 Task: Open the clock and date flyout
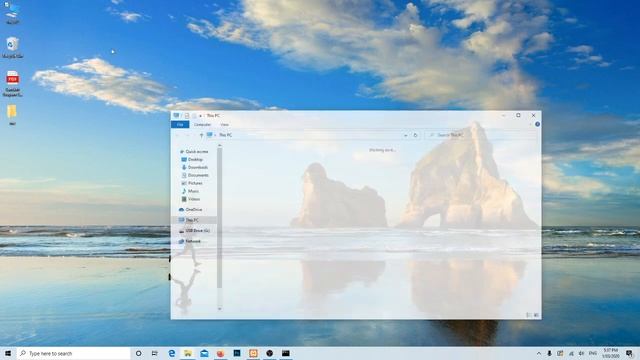[x=611, y=353]
